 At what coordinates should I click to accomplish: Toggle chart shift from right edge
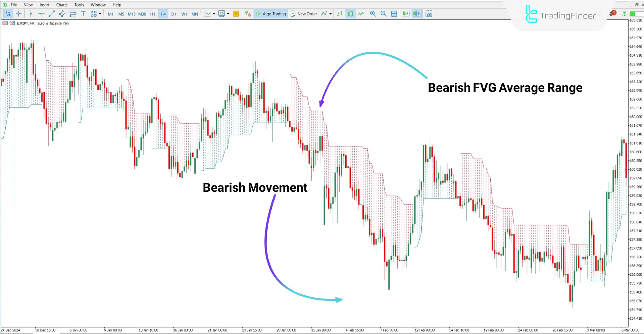tap(416, 14)
